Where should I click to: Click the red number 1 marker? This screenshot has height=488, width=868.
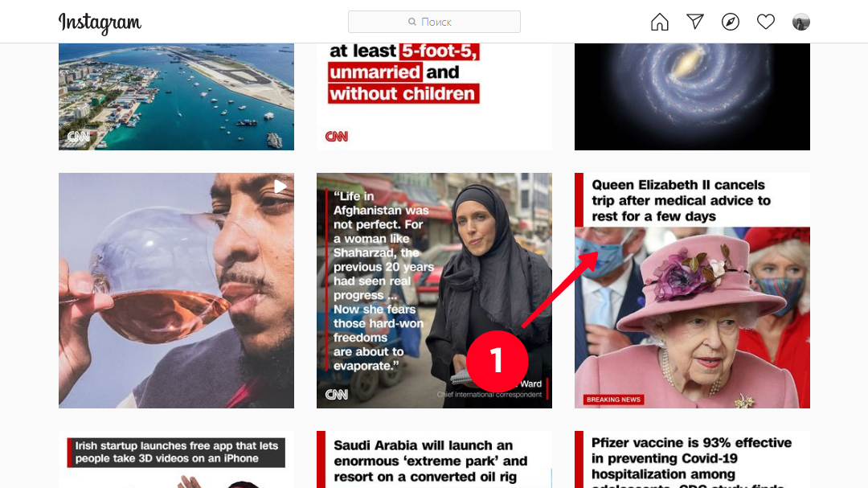(497, 361)
